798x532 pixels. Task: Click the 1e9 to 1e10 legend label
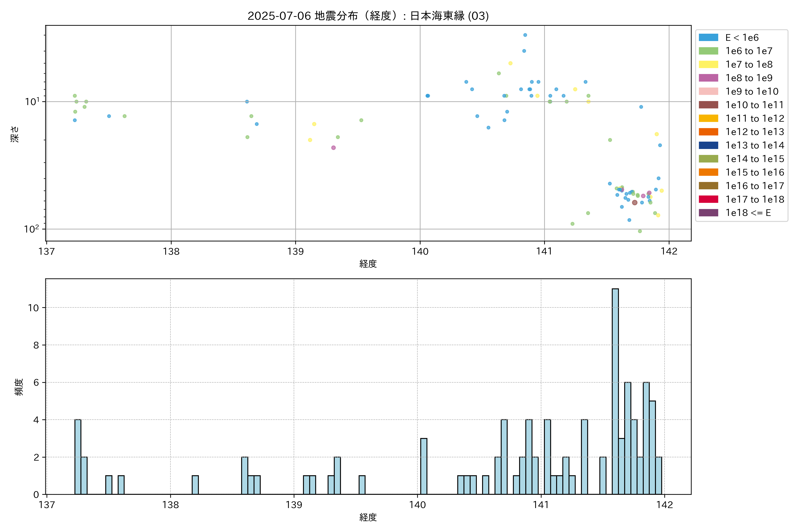coord(752,91)
